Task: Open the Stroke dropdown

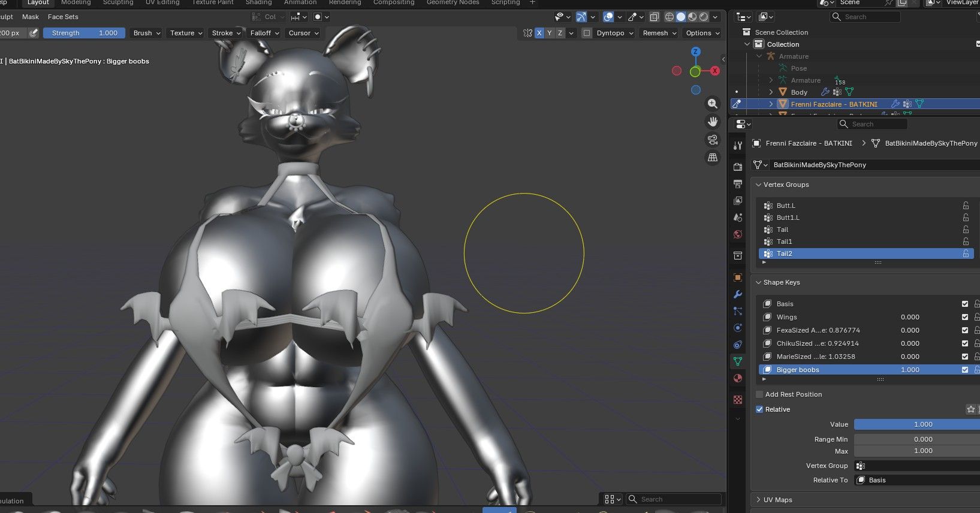Action: (226, 33)
